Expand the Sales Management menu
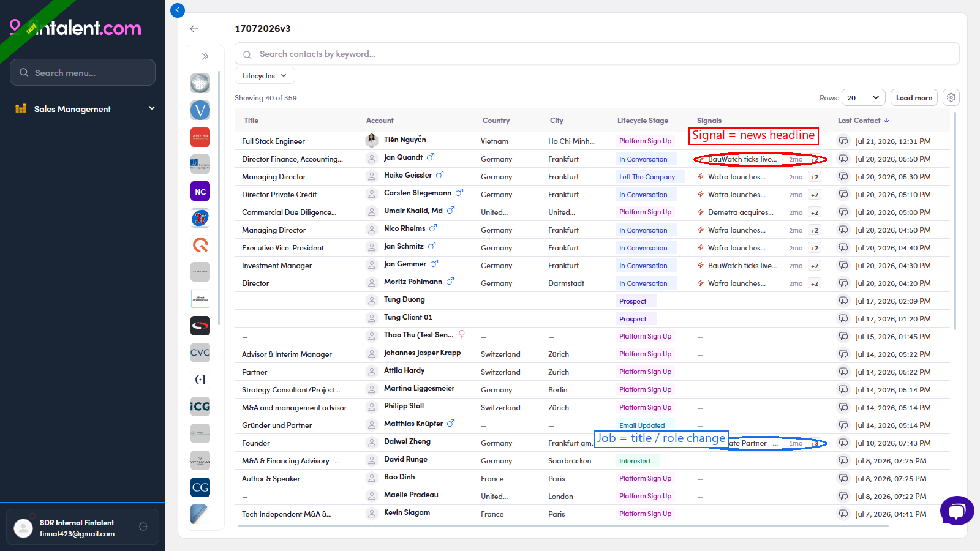This screenshot has height=551, width=980. click(x=85, y=109)
